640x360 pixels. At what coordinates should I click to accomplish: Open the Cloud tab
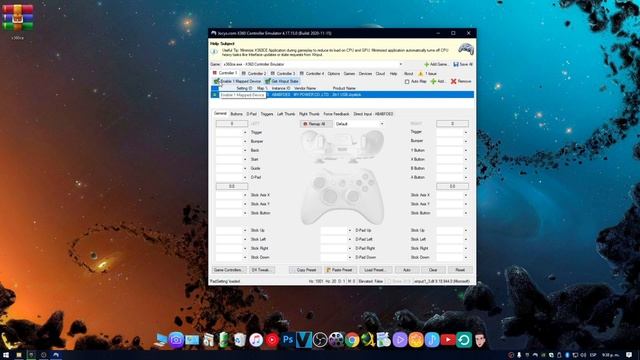pos(380,74)
